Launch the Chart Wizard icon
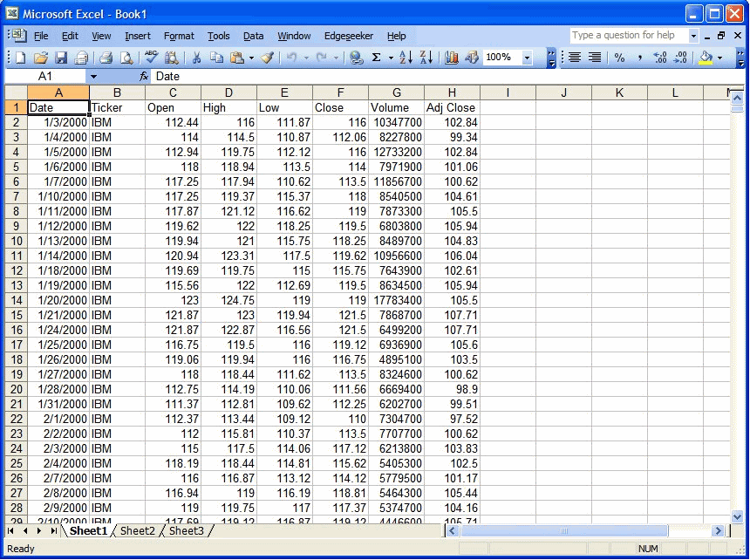 point(451,58)
